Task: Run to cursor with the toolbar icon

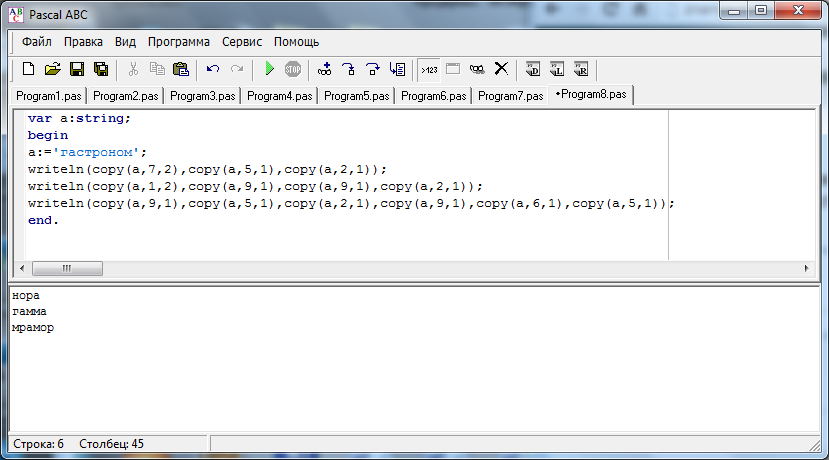Action: point(397,69)
